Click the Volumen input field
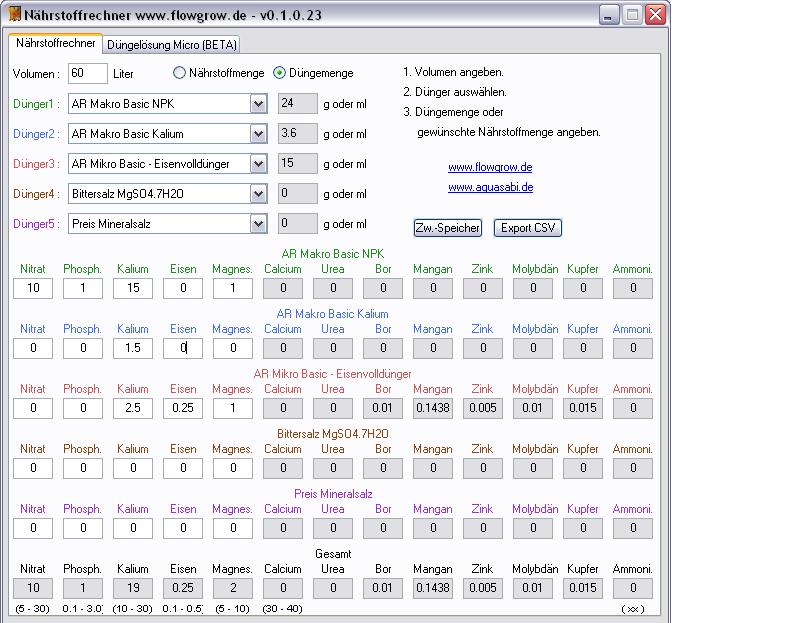 pyautogui.click(x=89, y=74)
